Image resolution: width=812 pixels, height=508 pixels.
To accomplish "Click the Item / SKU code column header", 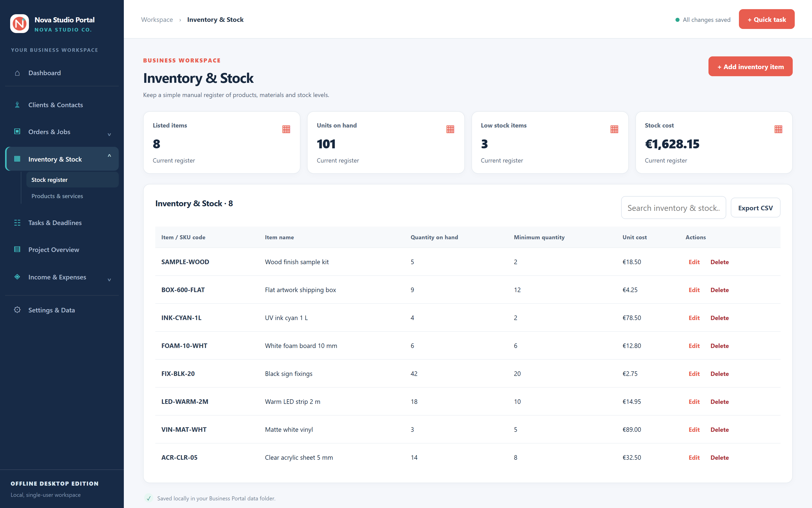I will (183, 237).
